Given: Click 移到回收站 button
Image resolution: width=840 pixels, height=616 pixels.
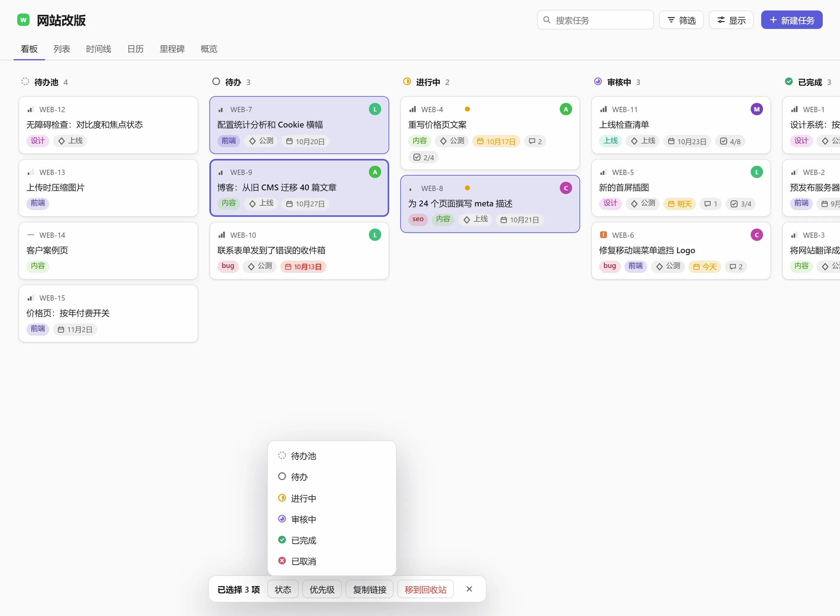Looking at the screenshot, I should click(425, 589).
